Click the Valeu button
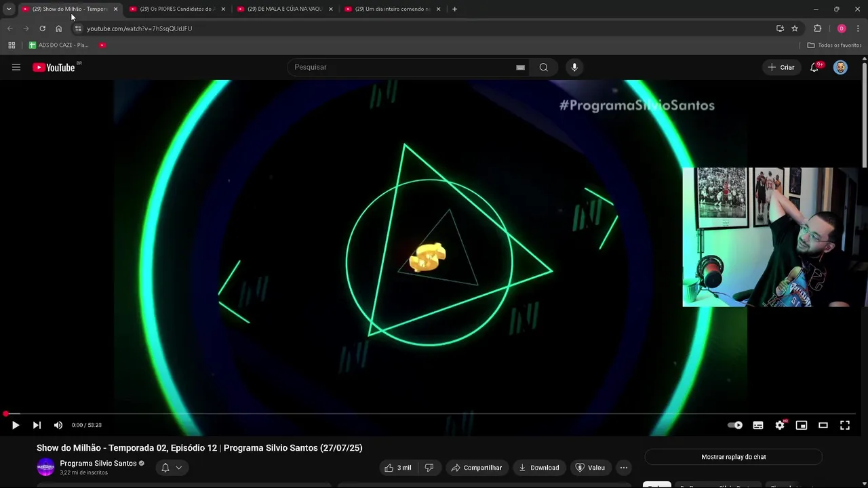Screen dimensions: 868x488 coord(590,468)
